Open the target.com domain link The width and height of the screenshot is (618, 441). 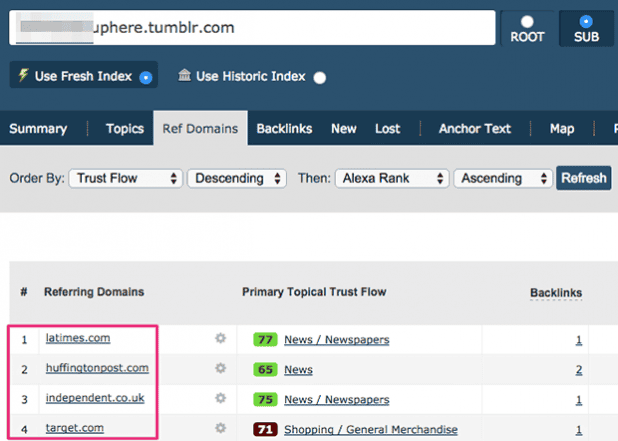75,428
